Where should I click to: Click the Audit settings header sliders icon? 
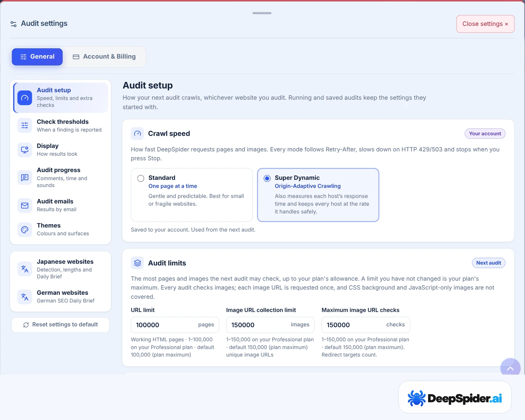(14, 24)
